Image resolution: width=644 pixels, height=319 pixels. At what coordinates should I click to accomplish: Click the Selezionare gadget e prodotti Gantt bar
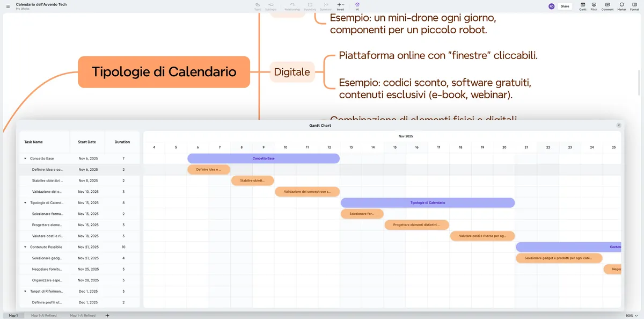click(559, 258)
